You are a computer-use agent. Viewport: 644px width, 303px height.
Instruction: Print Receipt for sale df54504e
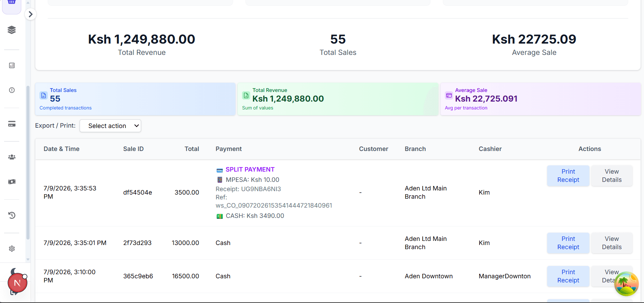pyautogui.click(x=568, y=176)
